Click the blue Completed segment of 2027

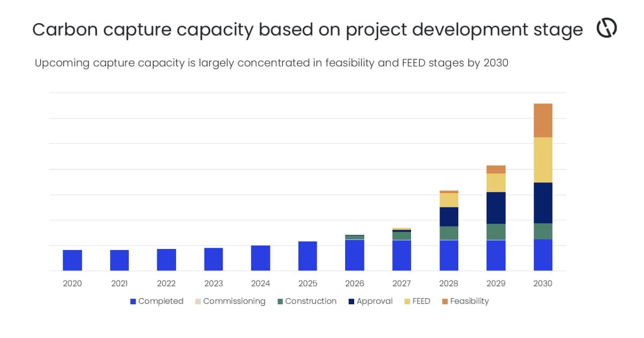point(401,255)
